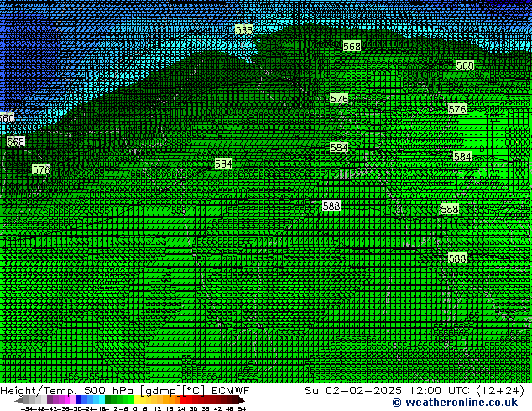Viewport: 532px width, 411px height.
Task: Click the leftmost 584 contour label
Action: click(x=223, y=164)
